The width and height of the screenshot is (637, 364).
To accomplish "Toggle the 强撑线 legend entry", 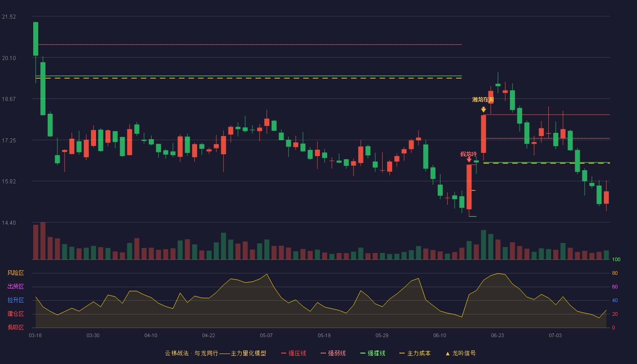I will click(x=373, y=353).
